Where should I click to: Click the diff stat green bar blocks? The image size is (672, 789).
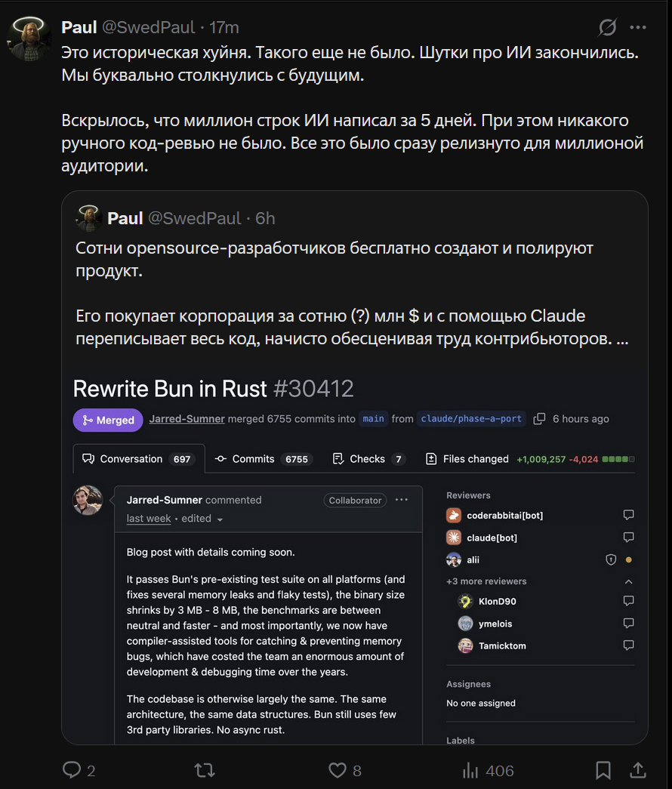(x=618, y=459)
